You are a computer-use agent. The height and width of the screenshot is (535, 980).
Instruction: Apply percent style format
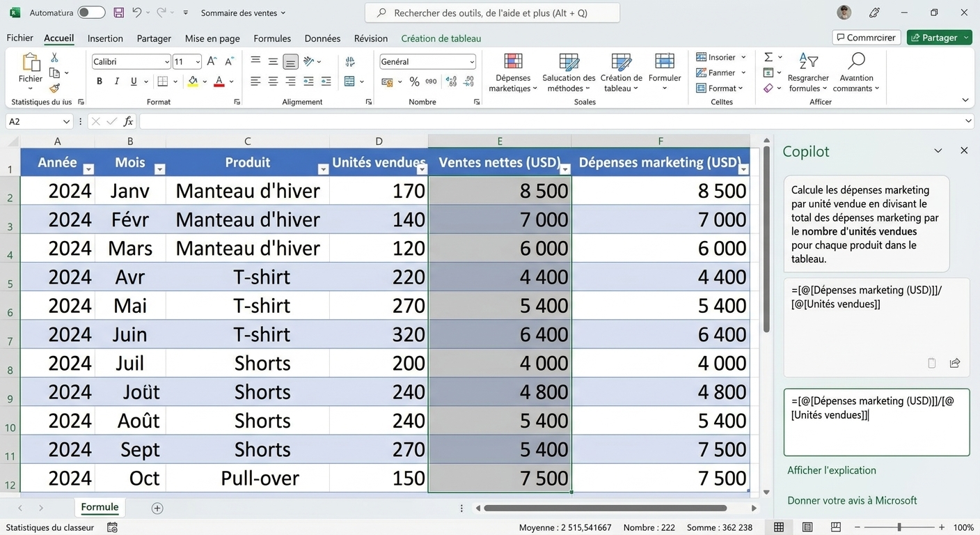click(414, 82)
